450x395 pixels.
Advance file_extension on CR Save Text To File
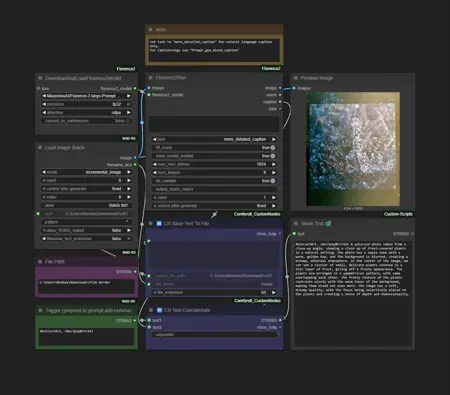pyautogui.click(x=274, y=292)
